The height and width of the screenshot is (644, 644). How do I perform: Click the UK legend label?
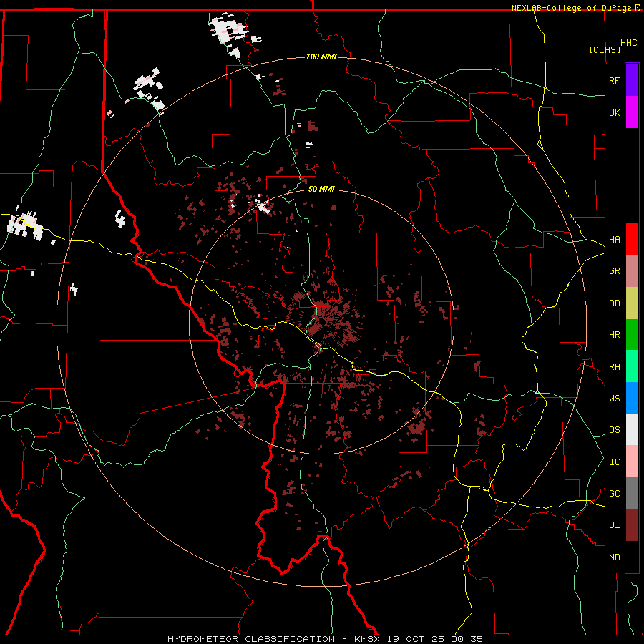[x=614, y=113]
